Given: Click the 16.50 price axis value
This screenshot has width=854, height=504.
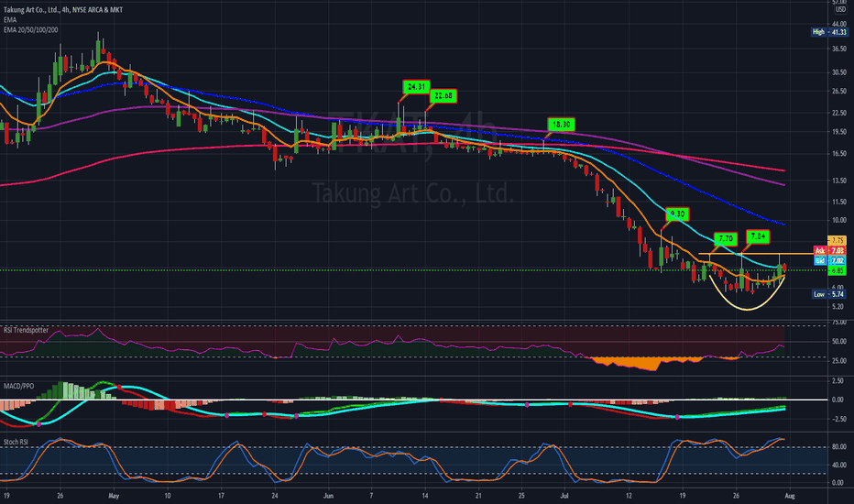Looking at the screenshot, I should (x=838, y=154).
